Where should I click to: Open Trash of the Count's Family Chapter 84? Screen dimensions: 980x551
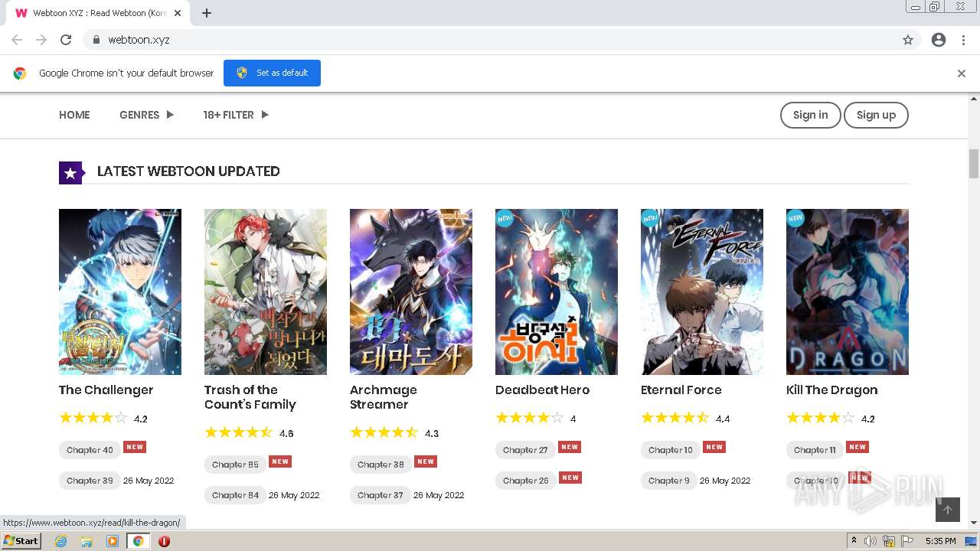[x=235, y=495]
